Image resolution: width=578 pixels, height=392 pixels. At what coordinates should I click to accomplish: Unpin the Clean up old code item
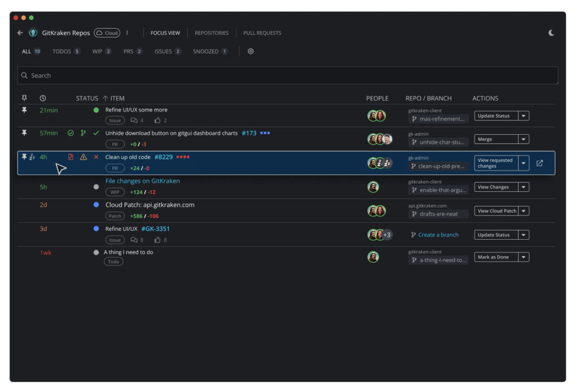24,157
